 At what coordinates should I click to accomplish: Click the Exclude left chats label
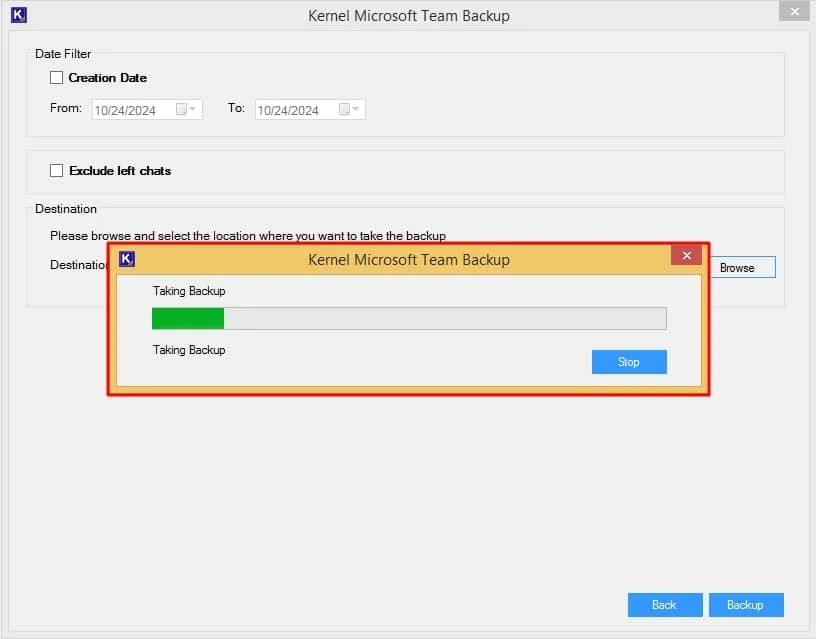pyautogui.click(x=120, y=171)
